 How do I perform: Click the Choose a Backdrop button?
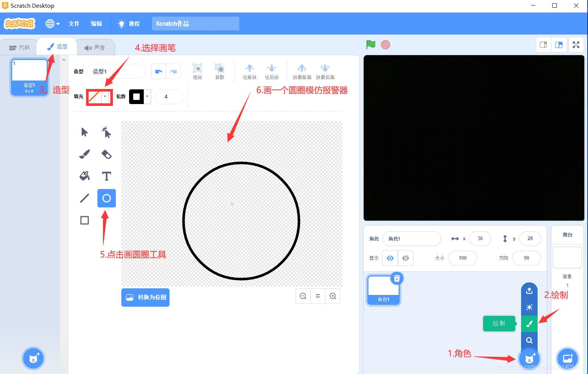click(567, 358)
